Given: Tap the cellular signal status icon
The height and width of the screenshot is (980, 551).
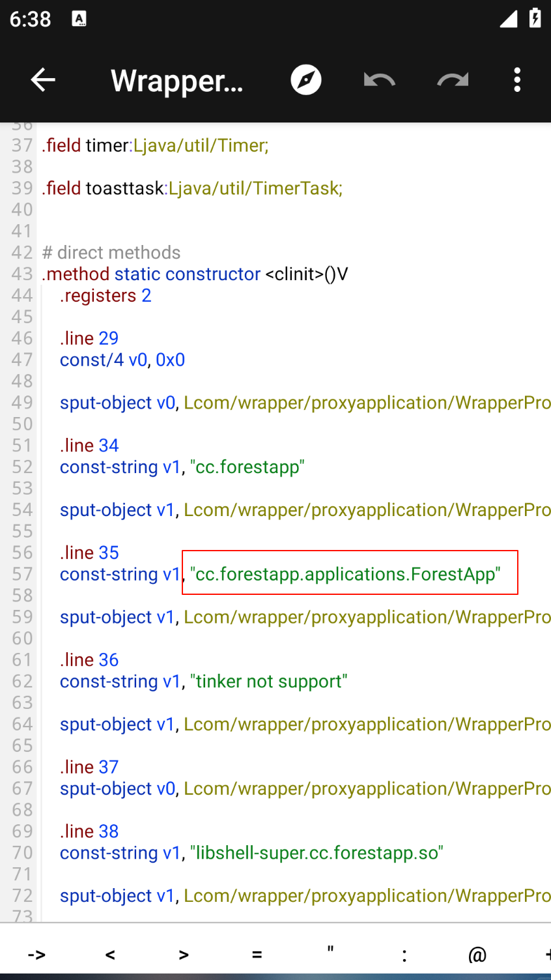Looking at the screenshot, I should click(x=508, y=19).
